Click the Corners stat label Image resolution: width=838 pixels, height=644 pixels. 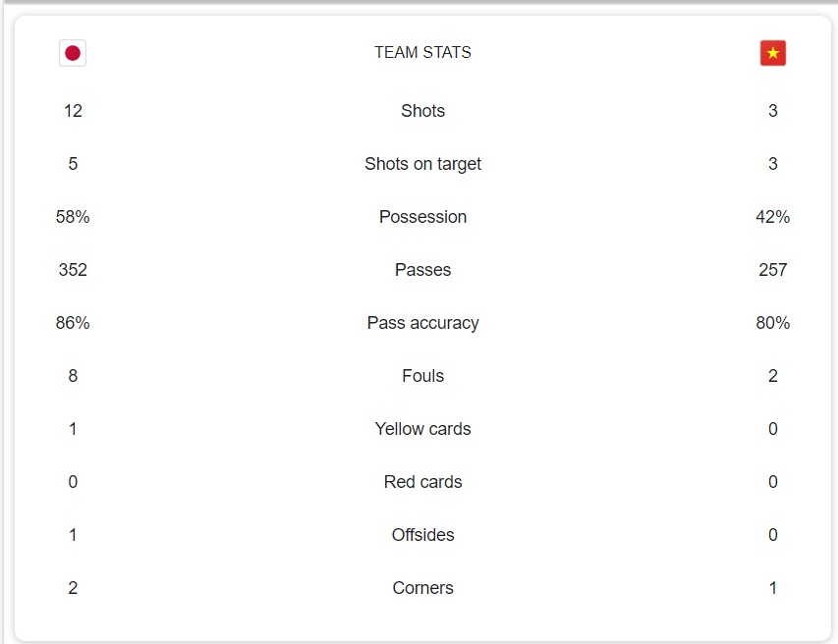(422, 588)
